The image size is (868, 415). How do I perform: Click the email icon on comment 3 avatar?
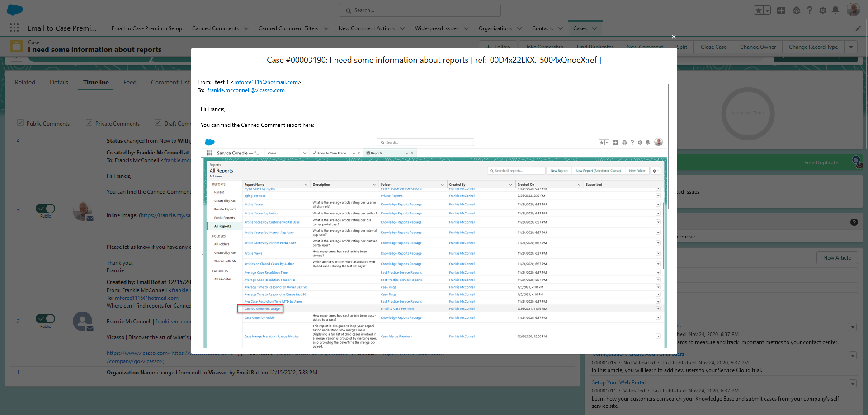pos(90,219)
